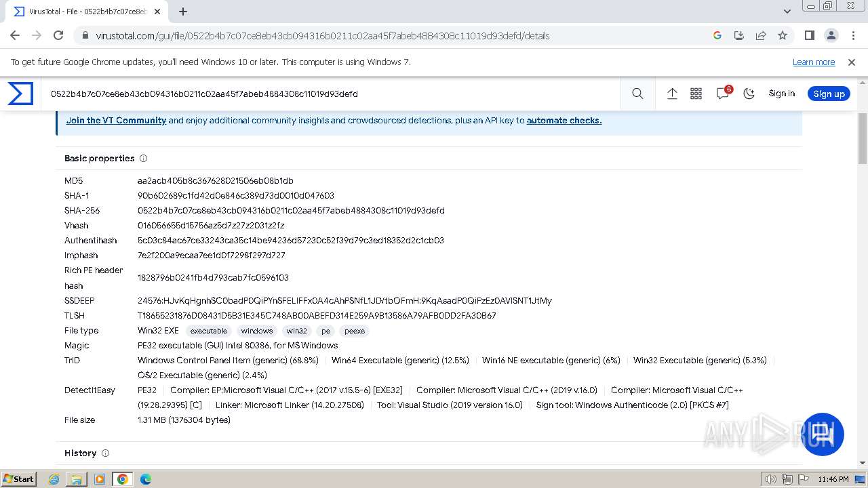Click the Google icon in address bar
868x488 pixels.
click(717, 35)
